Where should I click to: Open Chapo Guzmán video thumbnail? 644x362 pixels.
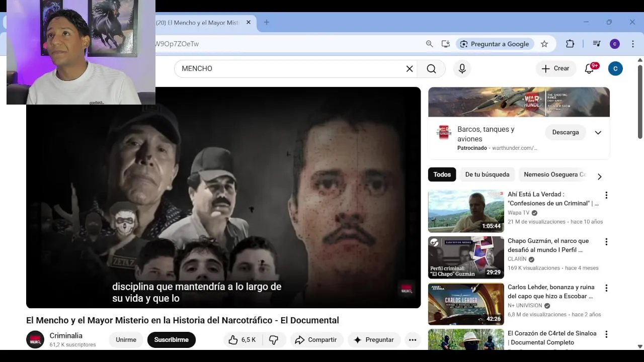466,257
